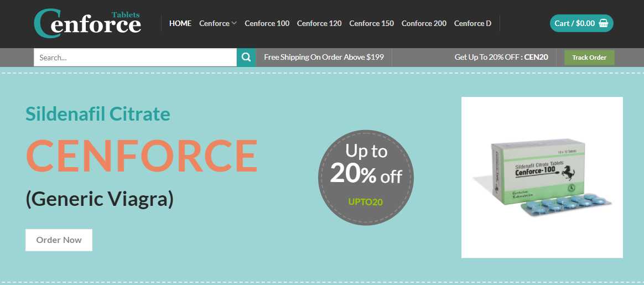Image resolution: width=644 pixels, height=285 pixels.
Task: Click the CENFORCE banner heading
Action: 142,157
